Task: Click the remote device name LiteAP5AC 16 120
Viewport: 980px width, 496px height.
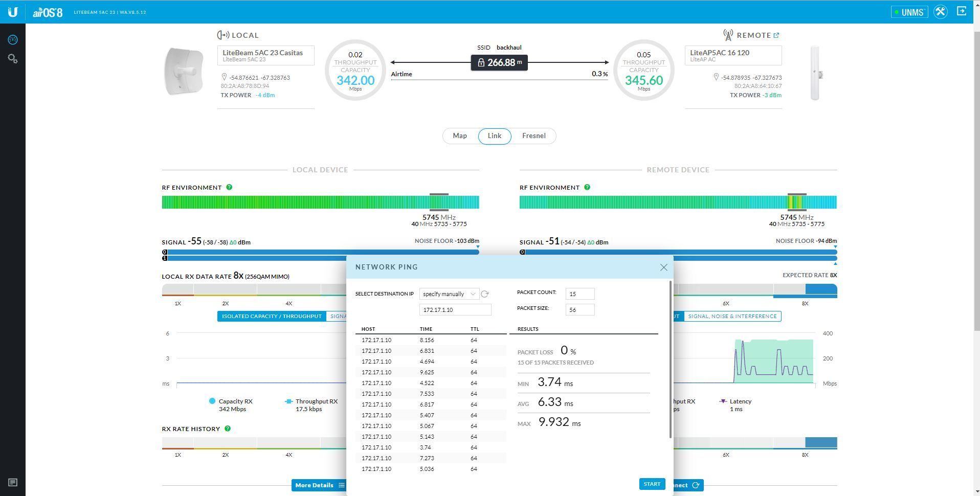Action: (719, 53)
